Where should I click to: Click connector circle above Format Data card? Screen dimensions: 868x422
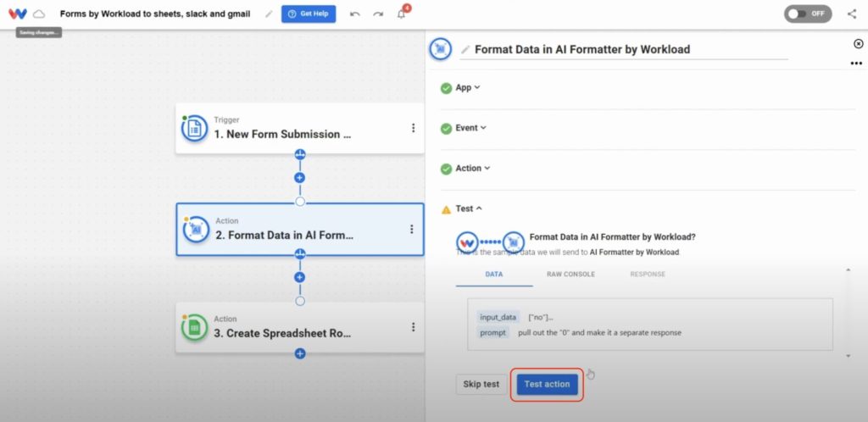[300, 202]
